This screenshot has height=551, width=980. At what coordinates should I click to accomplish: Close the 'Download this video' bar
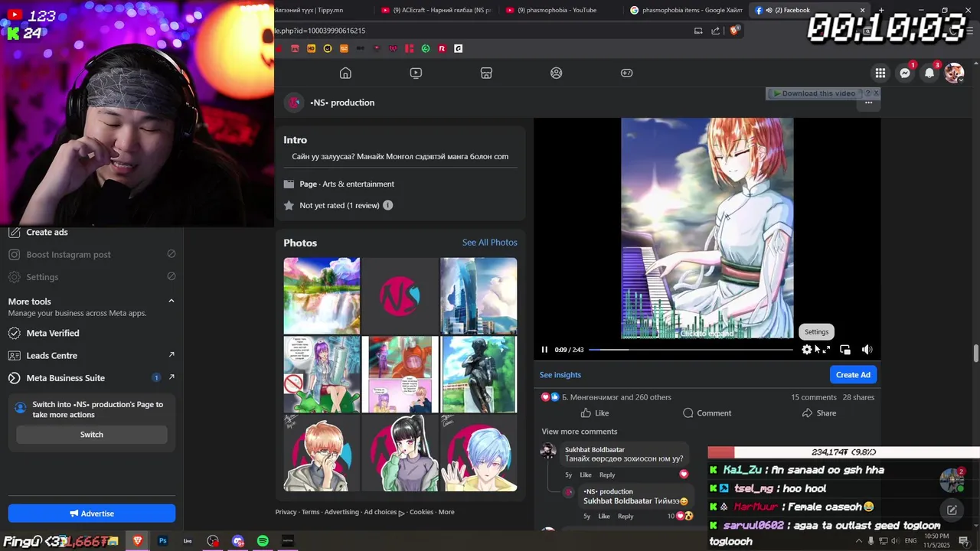click(876, 93)
